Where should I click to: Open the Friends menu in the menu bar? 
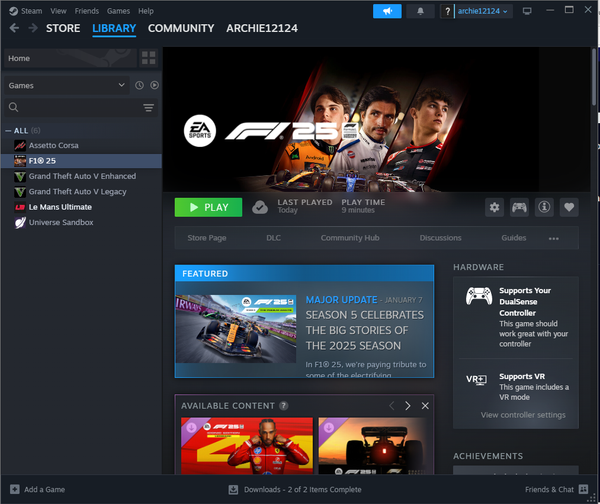86,11
